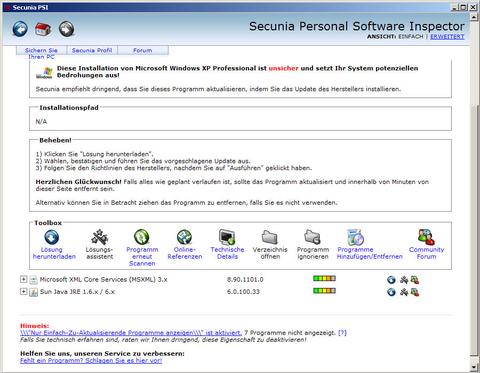Show Technische Details monitor icon
The image size is (480, 373).
(x=227, y=237)
